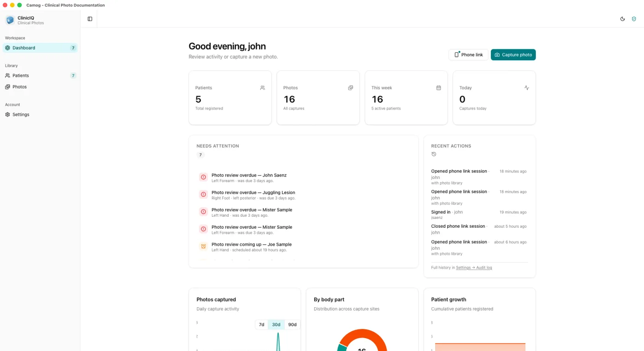Click alert icon for Juggling Lesion overdue

pos(203,195)
